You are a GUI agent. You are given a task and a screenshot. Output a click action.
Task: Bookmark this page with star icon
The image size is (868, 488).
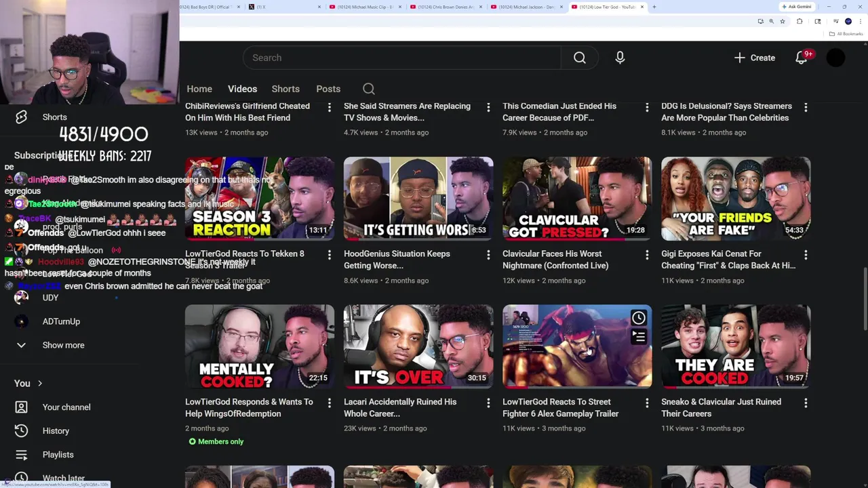click(x=783, y=22)
